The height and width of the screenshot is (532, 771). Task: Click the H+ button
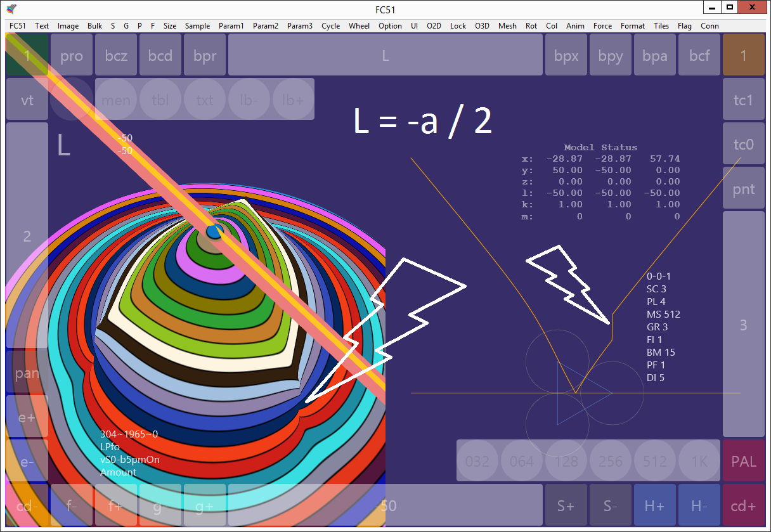pos(655,505)
